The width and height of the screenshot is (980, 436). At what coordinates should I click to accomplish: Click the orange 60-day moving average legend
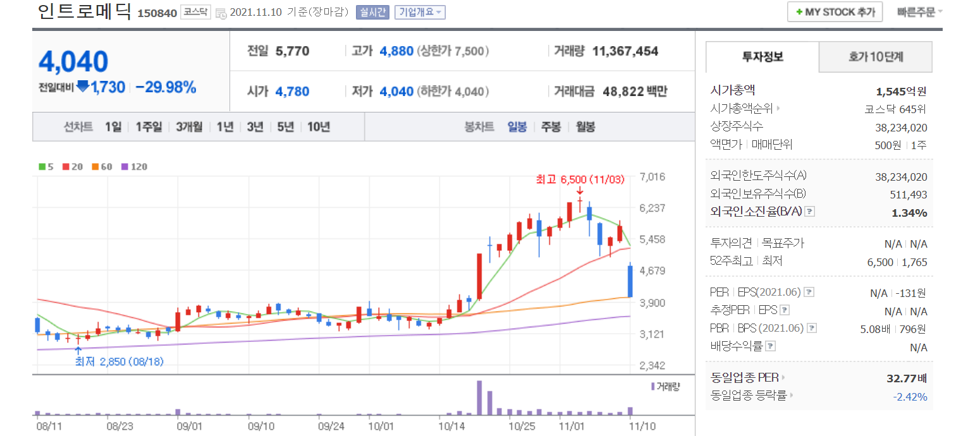pos(102,167)
